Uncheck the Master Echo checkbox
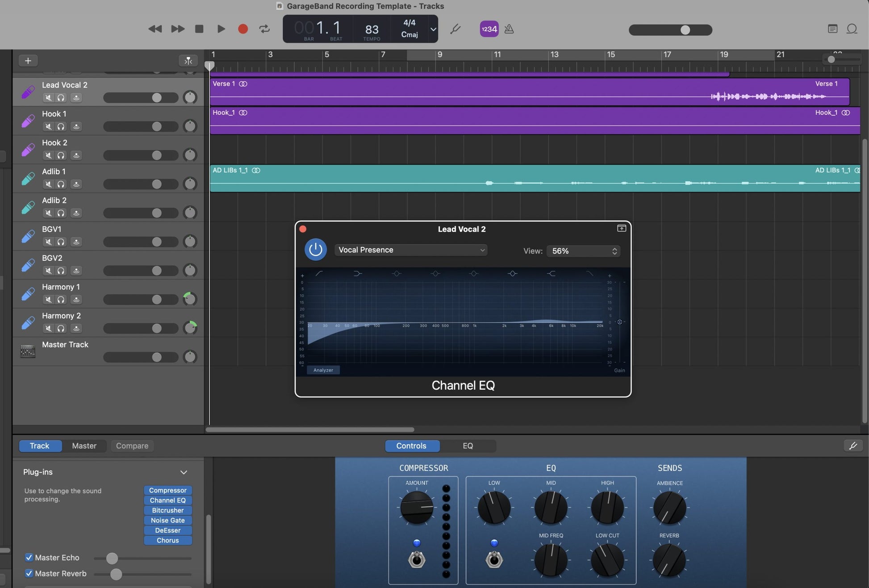Screen dimensions: 869x588 [29, 557]
